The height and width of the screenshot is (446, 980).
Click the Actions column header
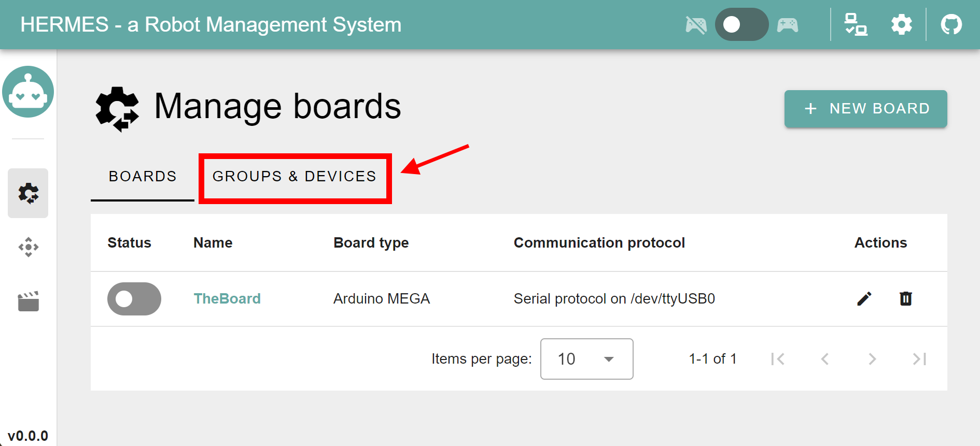point(880,243)
